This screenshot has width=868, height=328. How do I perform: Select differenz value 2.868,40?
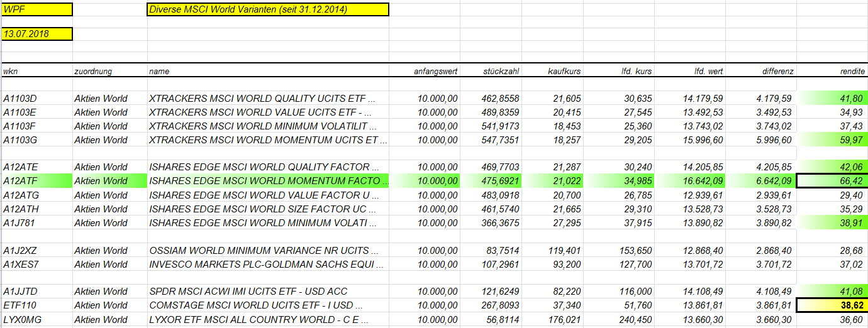point(761,250)
